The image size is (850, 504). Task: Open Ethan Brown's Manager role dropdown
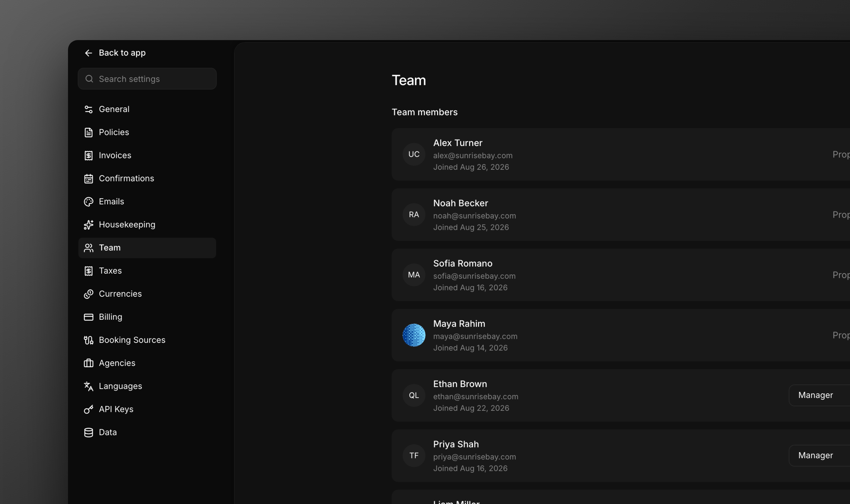(819, 395)
